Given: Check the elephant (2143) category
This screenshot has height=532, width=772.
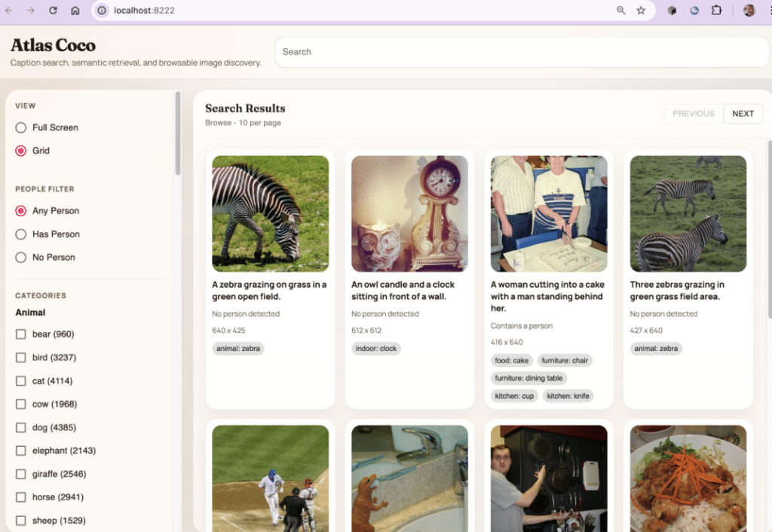Looking at the screenshot, I should [20, 451].
